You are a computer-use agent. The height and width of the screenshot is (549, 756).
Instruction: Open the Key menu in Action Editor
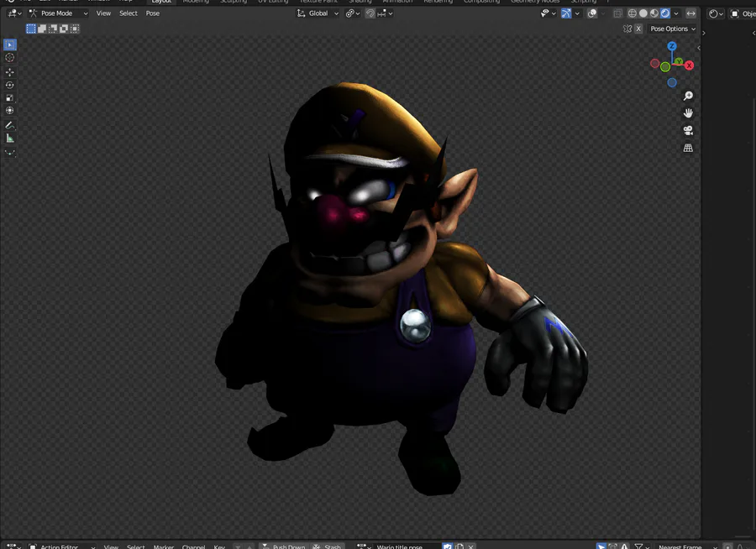pos(219,546)
